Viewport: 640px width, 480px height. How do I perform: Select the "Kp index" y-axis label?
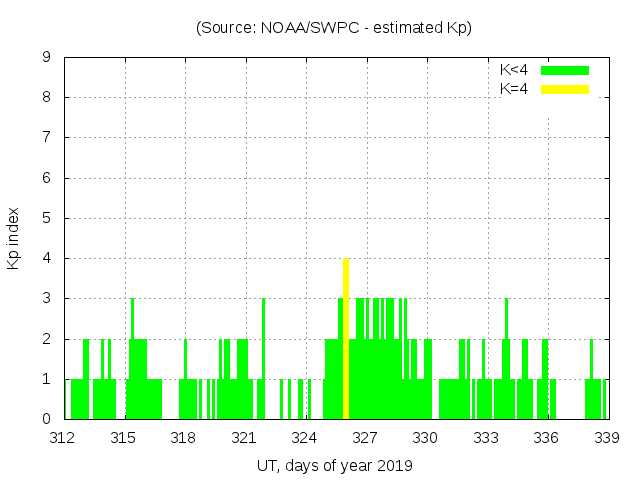[x=14, y=238]
